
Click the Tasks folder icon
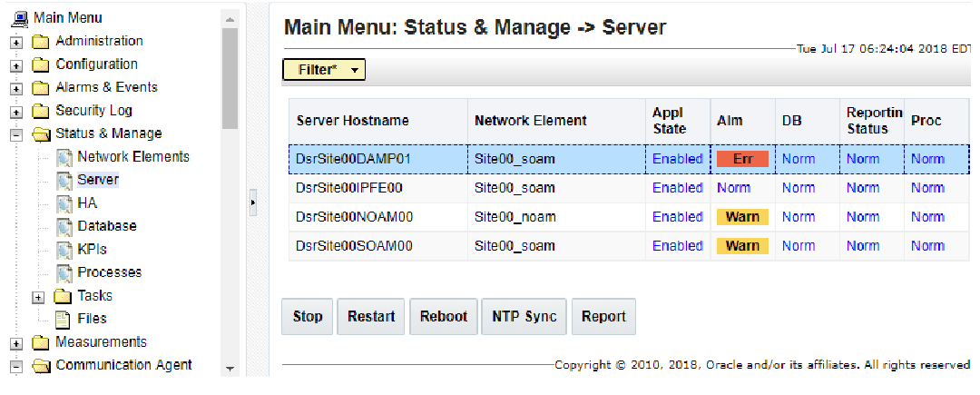click(63, 296)
